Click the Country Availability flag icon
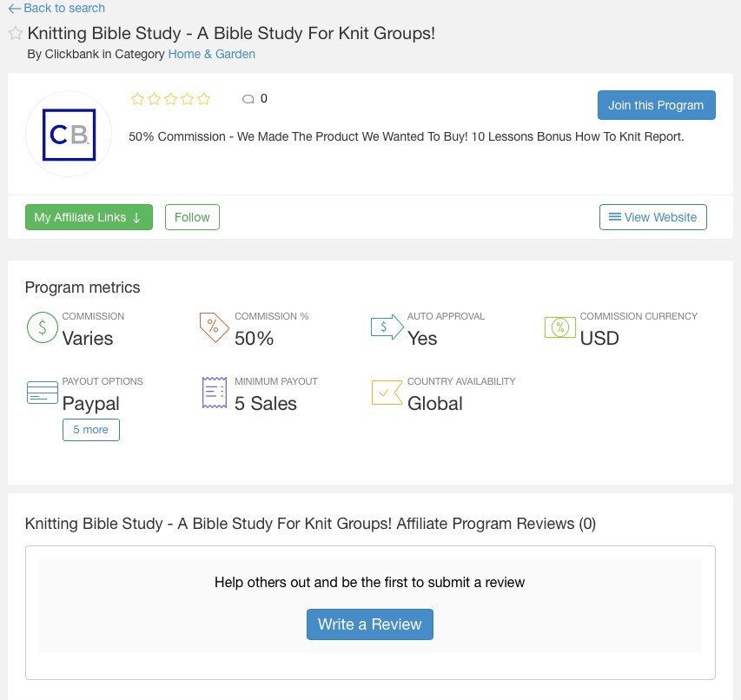Screen dimensions: 741x700 [x=387, y=392]
